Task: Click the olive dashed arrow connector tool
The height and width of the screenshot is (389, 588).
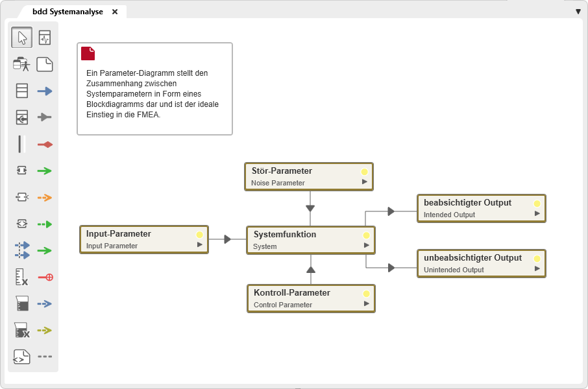Action: [x=45, y=330]
